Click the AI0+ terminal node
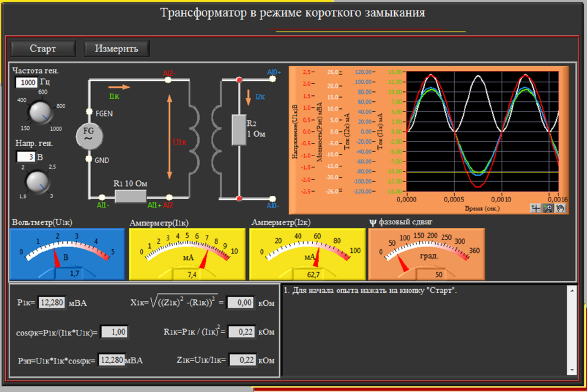Viewport: 587px width, 392px height. point(273,79)
